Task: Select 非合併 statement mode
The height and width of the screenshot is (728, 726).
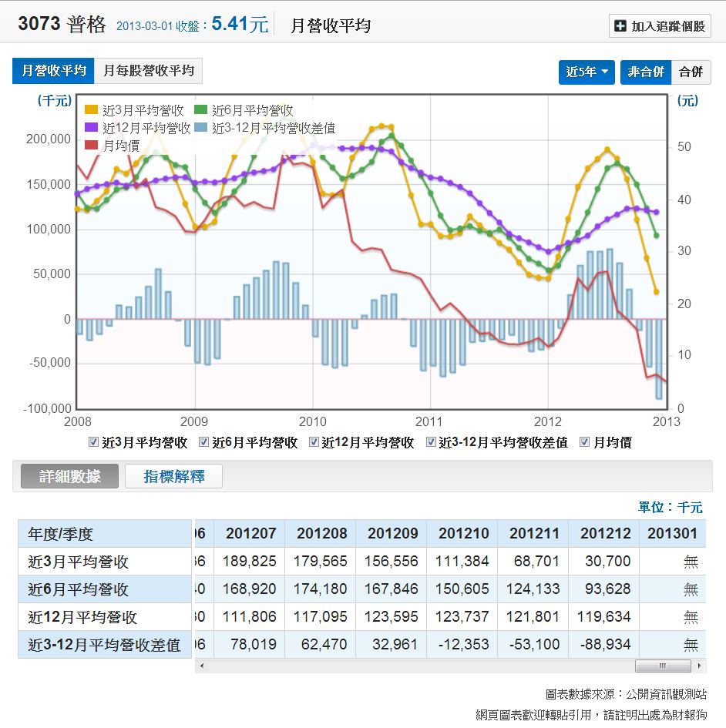Action: (x=646, y=72)
